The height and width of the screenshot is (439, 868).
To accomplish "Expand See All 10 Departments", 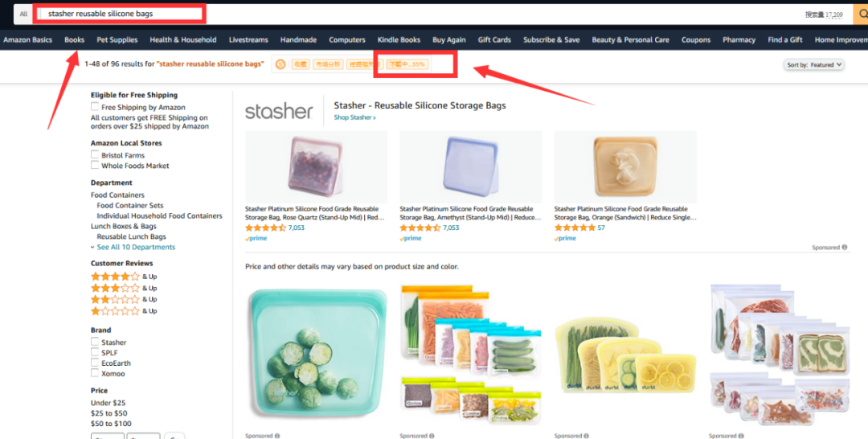I will point(136,247).
